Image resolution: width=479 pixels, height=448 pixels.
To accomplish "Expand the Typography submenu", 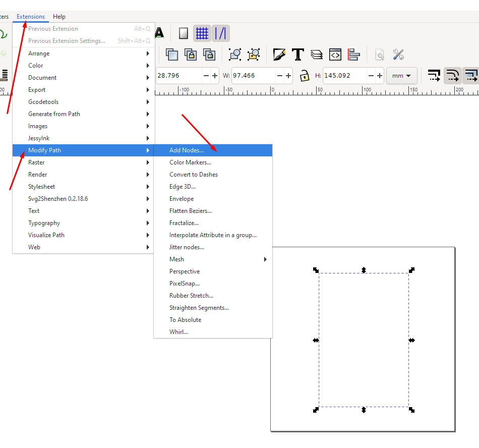I will point(83,223).
